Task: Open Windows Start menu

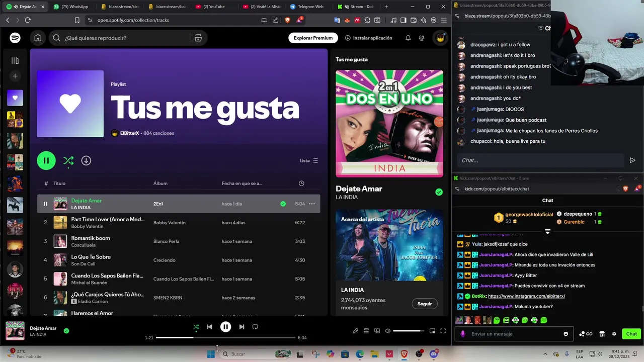Action: point(211,354)
